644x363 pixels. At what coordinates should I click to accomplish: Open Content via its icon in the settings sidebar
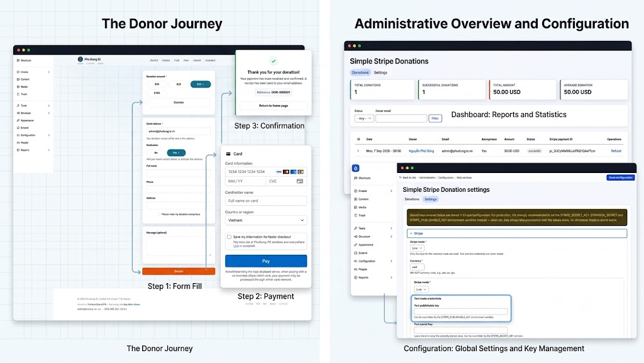pyautogui.click(x=356, y=199)
